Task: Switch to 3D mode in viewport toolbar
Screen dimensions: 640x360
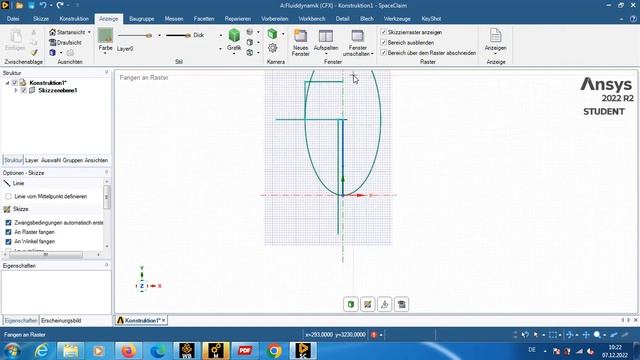Action: tap(351, 304)
